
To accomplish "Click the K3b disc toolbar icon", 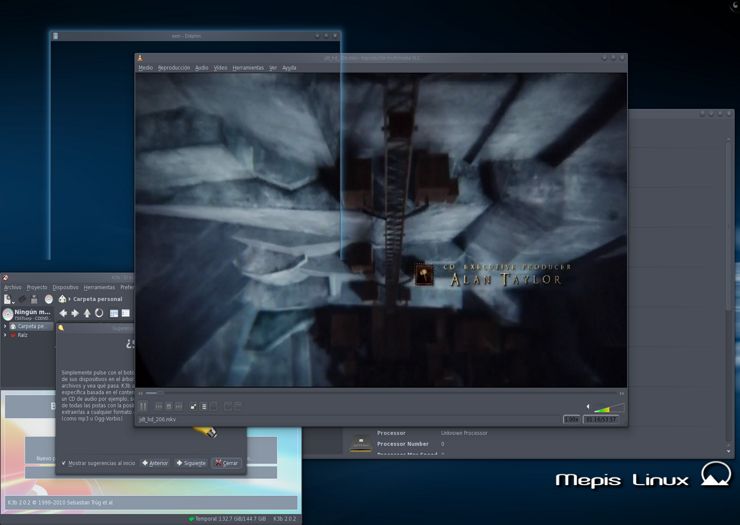I will click(x=49, y=299).
